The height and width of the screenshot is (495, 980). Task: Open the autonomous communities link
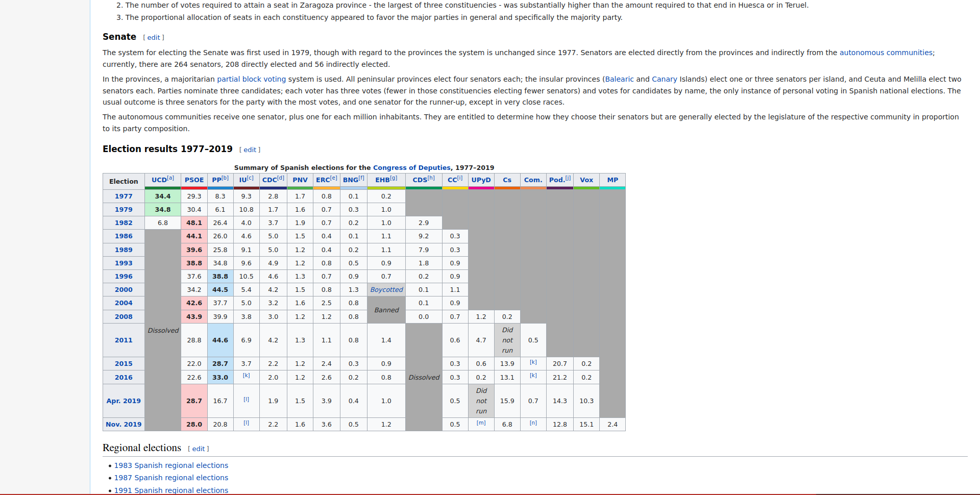pyautogui.click(x=886, y=53)
